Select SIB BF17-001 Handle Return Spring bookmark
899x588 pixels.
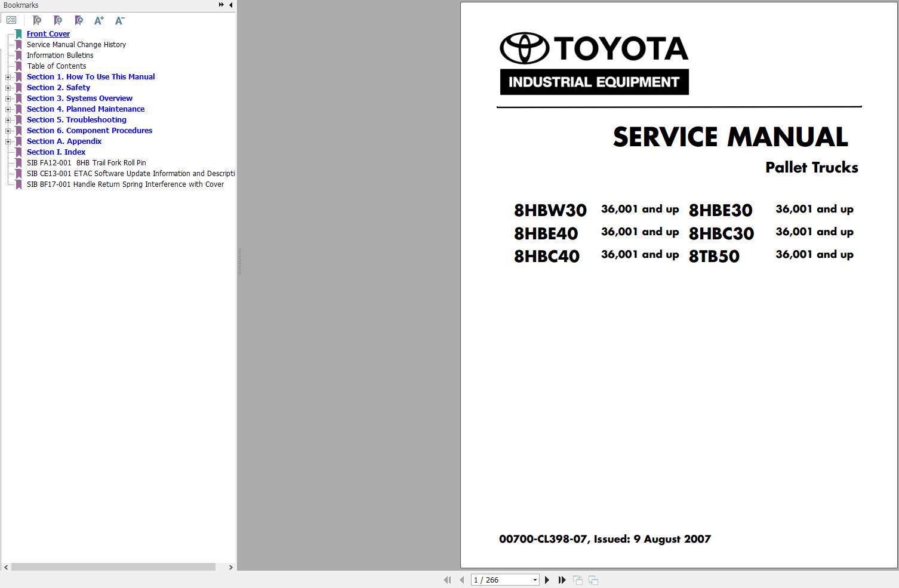(x=125, y=184)
